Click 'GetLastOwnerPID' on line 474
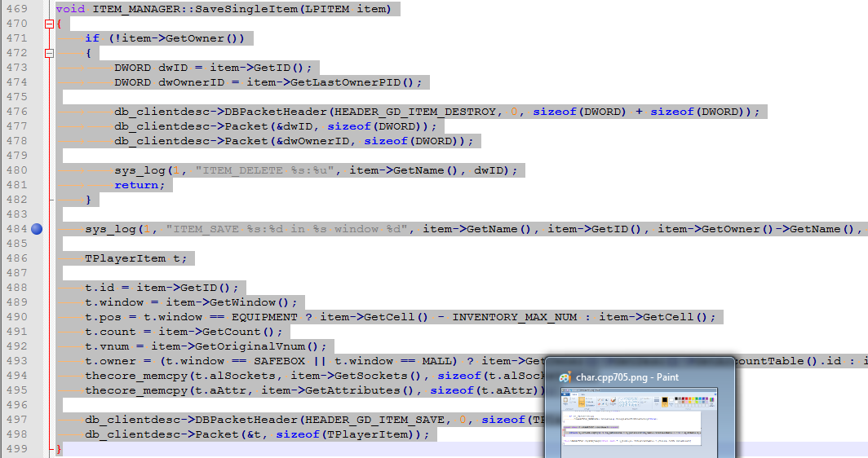Viewport: 868px width, 458px height. tap(345, 82)
